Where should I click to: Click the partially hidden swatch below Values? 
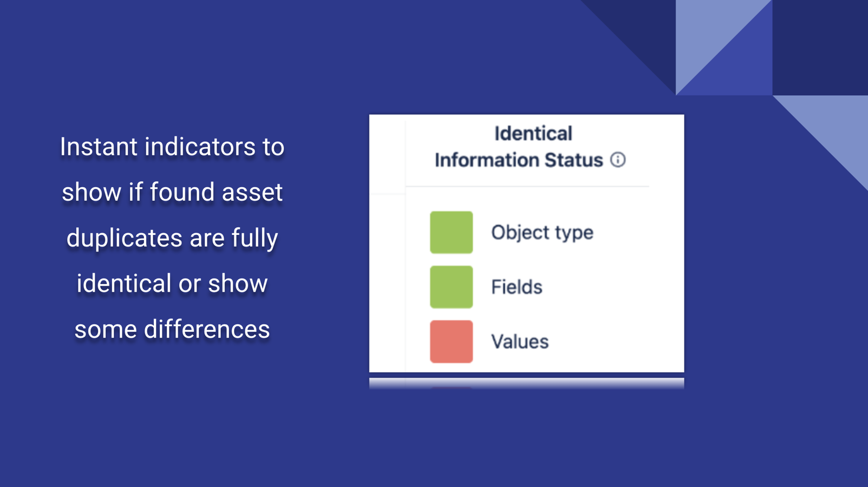coord(451,386)
